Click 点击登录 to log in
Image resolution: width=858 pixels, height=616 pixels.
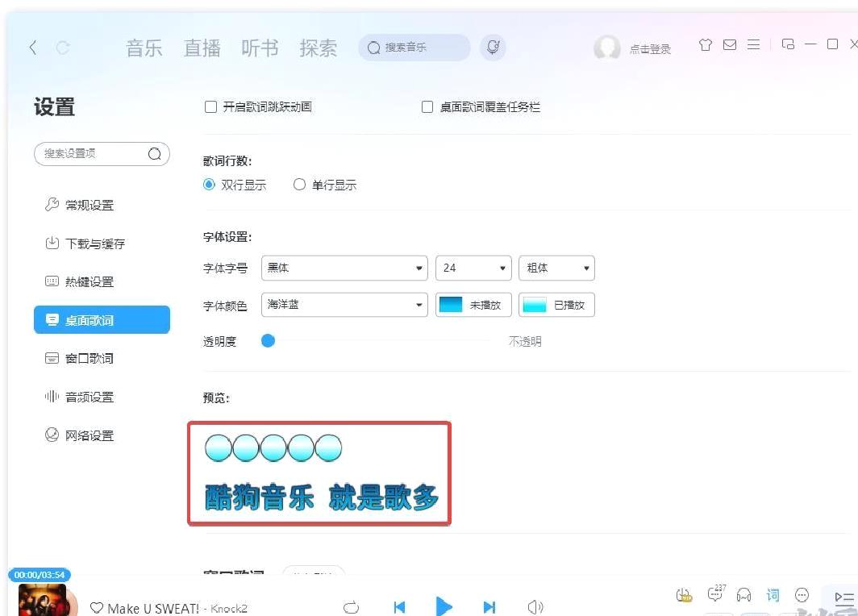click(x=650, y=49)
